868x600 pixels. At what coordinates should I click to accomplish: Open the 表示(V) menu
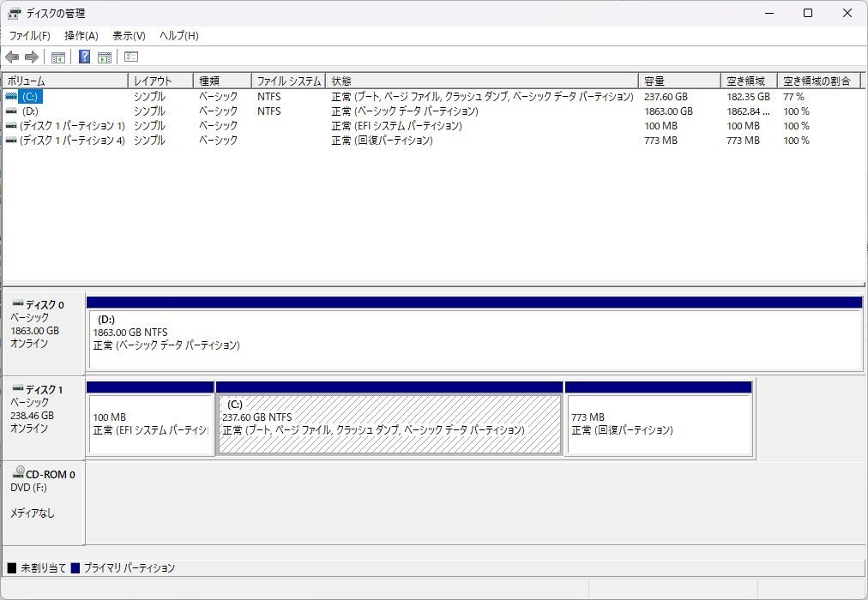pos(129,36)
